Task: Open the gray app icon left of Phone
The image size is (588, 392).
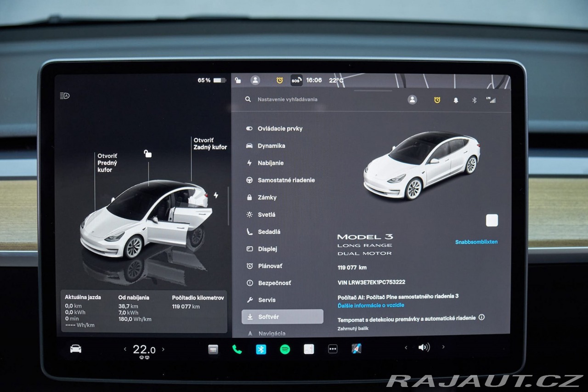Action: 213,349
